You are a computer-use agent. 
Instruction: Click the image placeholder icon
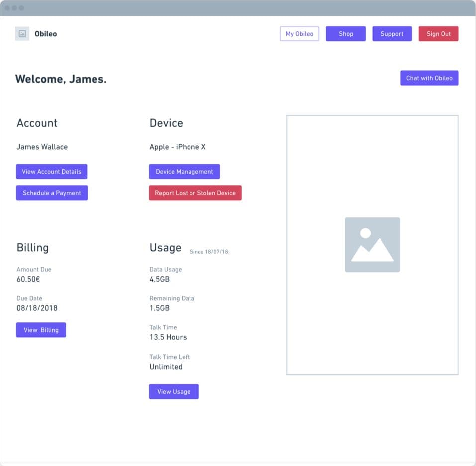(x=372, y=244)
